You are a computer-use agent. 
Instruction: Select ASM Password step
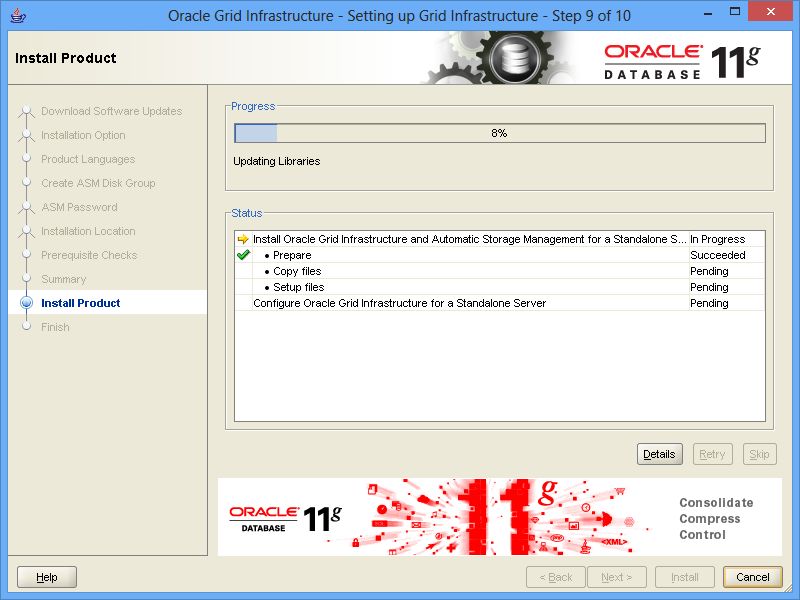[x=79, y=207]
